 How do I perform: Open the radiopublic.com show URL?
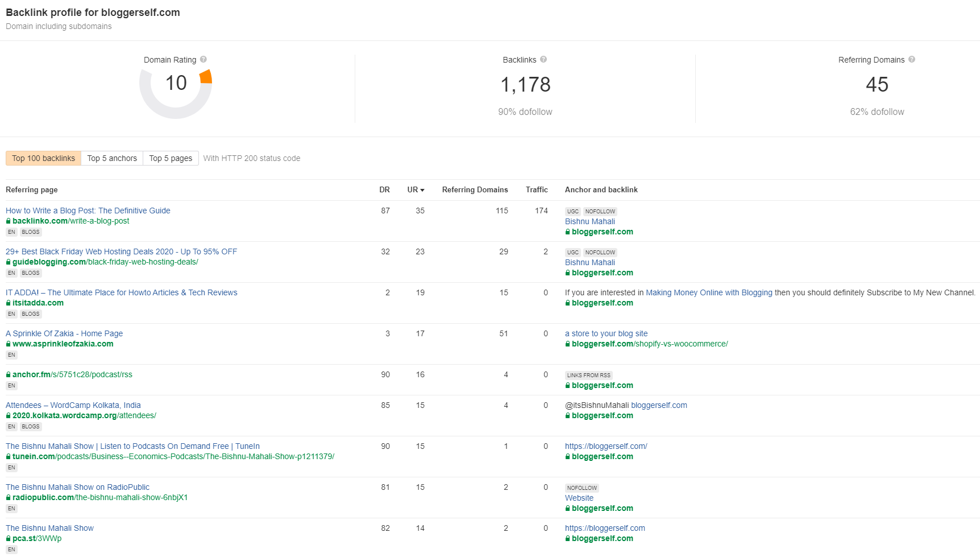pyautogui.click(x=100, y=497)
